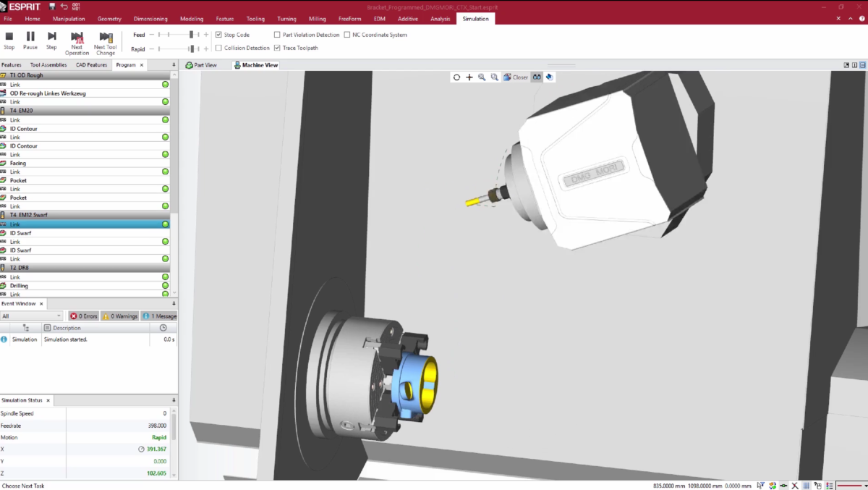
Task: Click the Description column header in Event Window
Action: click(95, 328)
